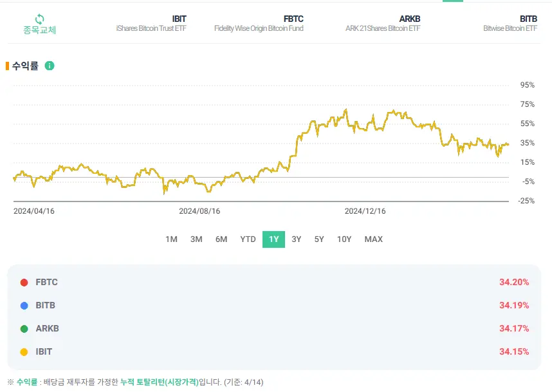Click the 2024/12/16 axis date label
The height and width of the screenshot is (392, 552).
click(x=365, y=211)
